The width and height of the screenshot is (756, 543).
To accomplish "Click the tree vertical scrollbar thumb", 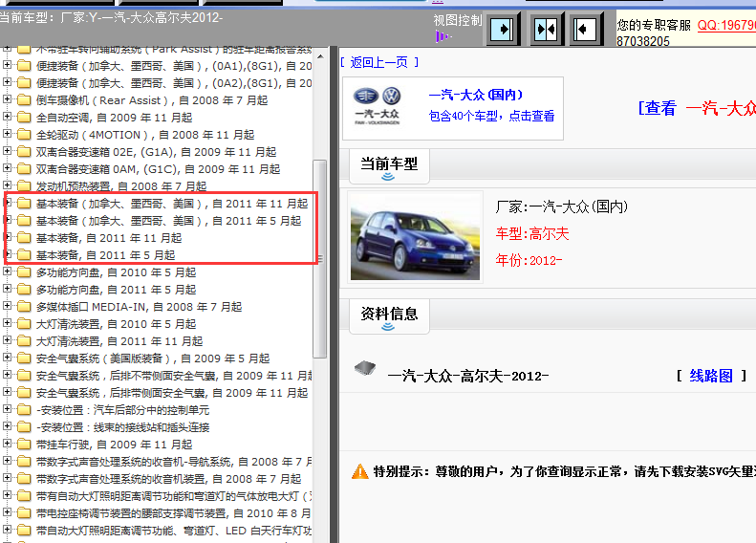I will click(x=319, y=259).
